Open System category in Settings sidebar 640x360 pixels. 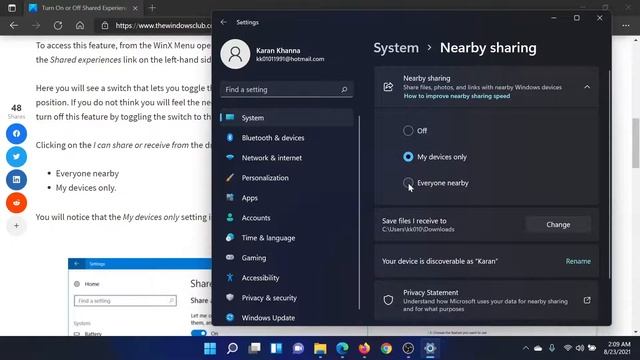point(287,118)
